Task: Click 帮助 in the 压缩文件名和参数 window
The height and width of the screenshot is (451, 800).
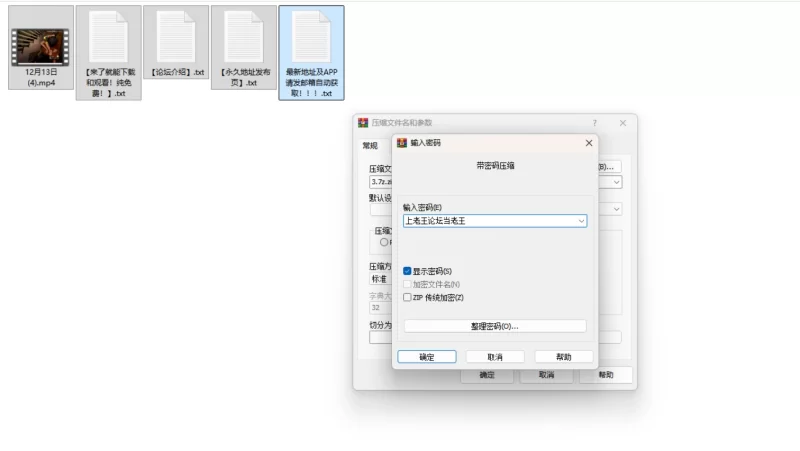Action: coord(606,375)
